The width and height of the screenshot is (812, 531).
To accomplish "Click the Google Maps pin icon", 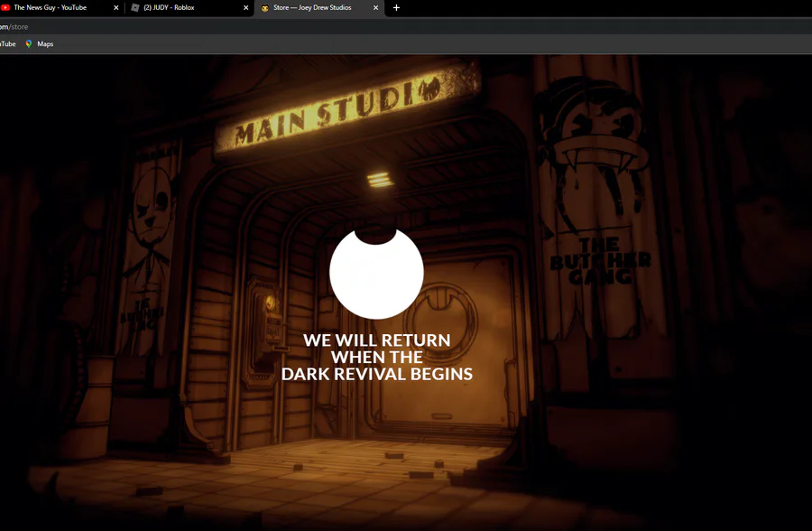I will point(29,44).
